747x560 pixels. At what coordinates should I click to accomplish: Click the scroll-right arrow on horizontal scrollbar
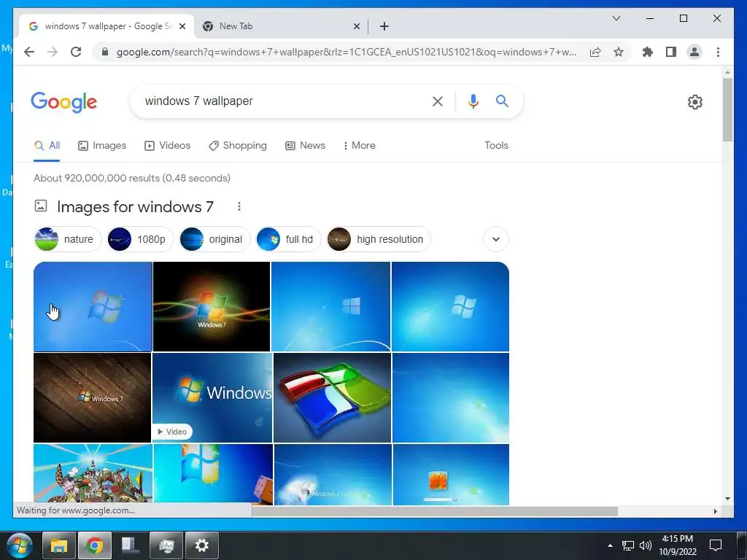tap(715, 511)
